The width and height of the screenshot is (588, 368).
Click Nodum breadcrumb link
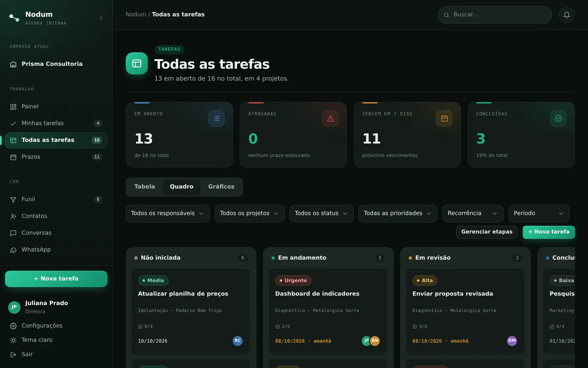(136, 15)
